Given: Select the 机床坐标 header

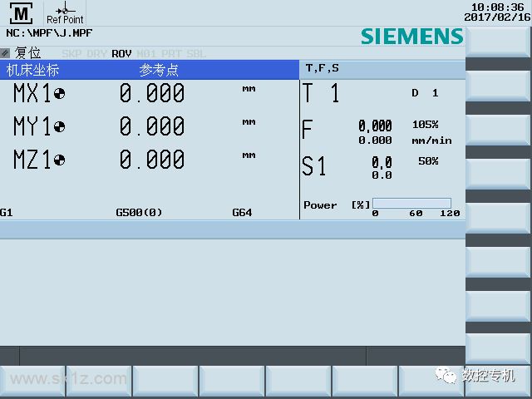Looking at the screenshot, I should point(32,70).
